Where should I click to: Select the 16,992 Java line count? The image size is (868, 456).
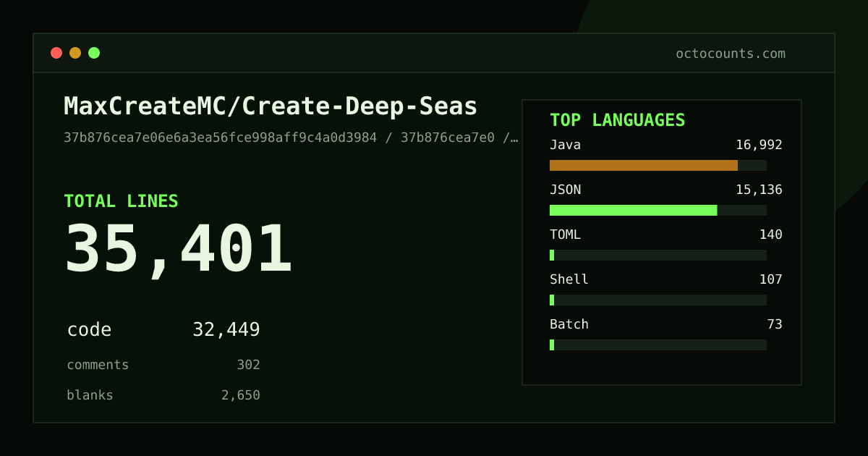pos(759,145)
